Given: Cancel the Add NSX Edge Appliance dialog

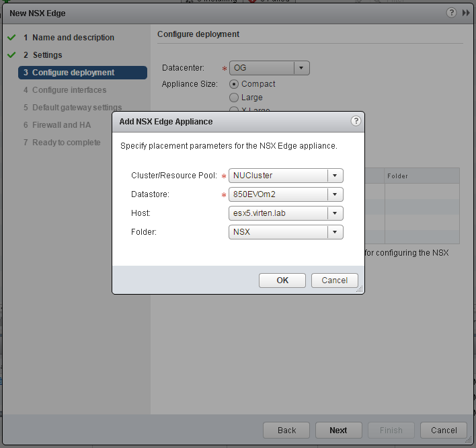Looking at the screenshot, I should (x=335, y=281).
